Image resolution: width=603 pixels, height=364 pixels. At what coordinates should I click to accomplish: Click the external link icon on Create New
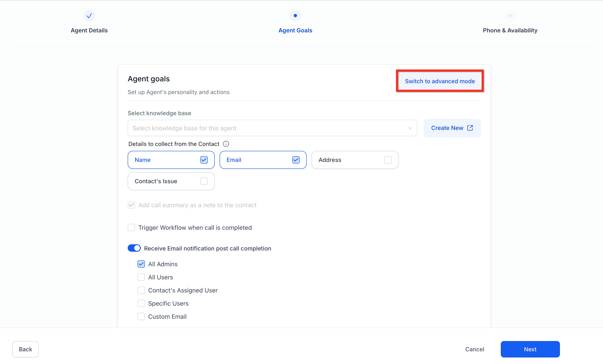point(470,128)
